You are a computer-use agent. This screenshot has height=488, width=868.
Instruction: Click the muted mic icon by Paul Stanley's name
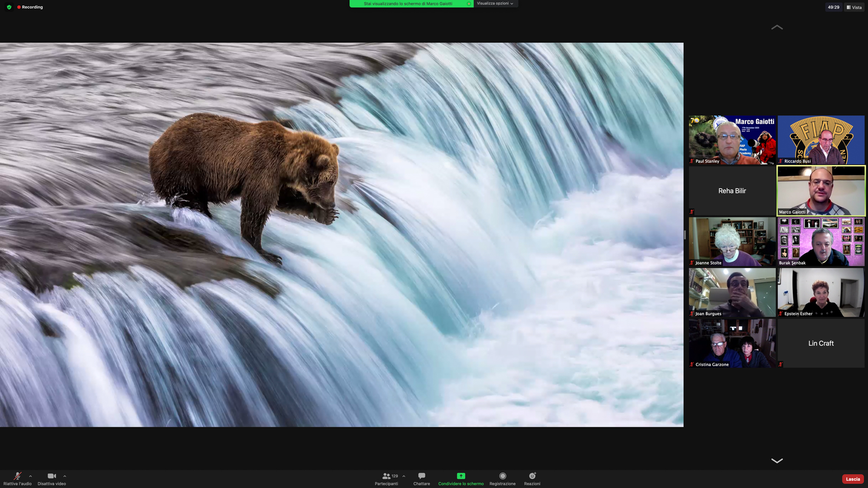(692, 161)
